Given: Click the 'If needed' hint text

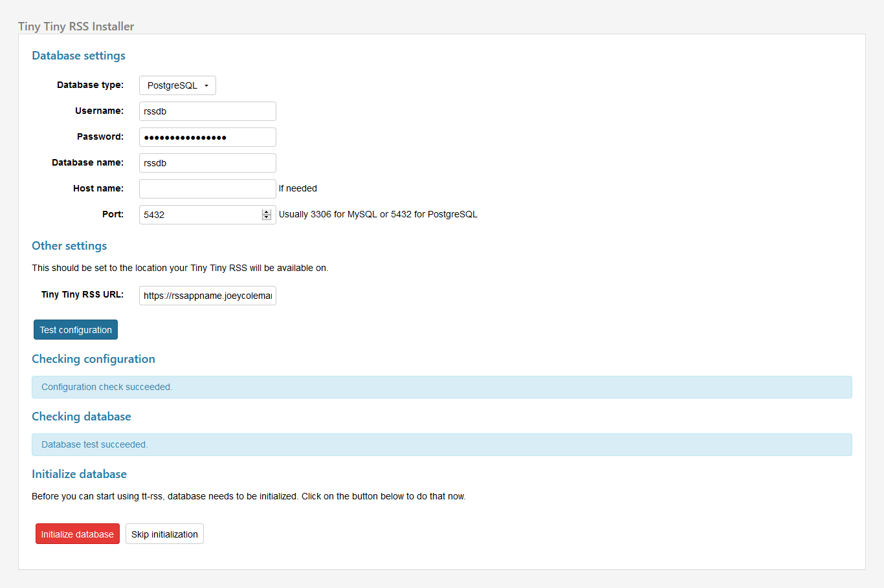Looking at the screenshot, I should tap(298, 188).
